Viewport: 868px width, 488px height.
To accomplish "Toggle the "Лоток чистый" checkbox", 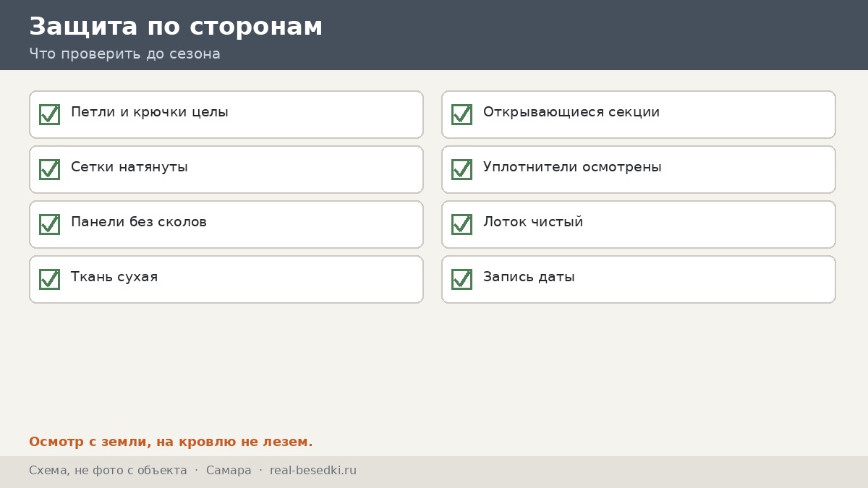I will (461, 224).
